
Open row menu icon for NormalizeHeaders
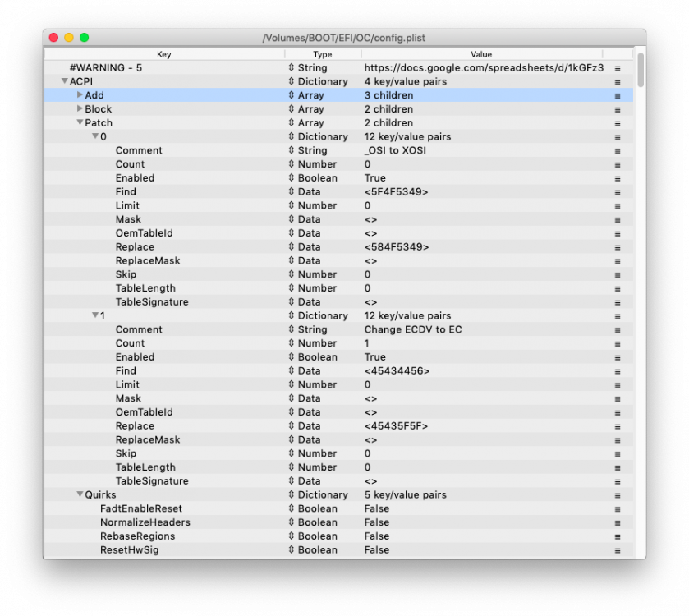click(x=618, y=523)
